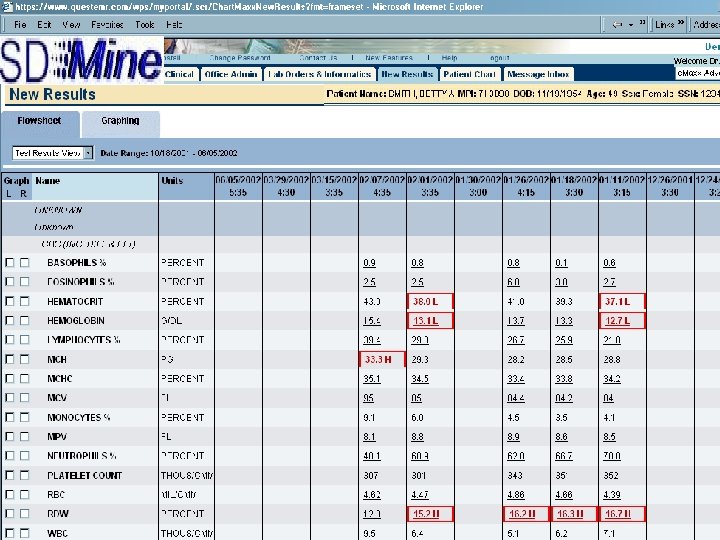The width and height of the screenshot is (720, 540).
Task: Check the R graph box for BASOPHILS %
Action: 24,262
